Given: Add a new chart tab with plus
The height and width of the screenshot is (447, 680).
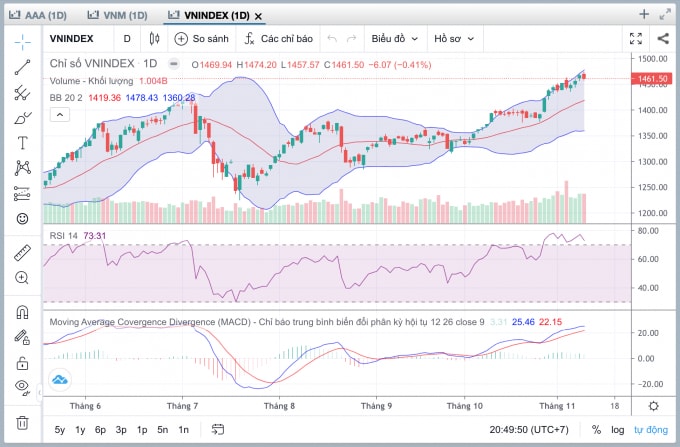Looking at the screenshot, I should tap(644, 14).
